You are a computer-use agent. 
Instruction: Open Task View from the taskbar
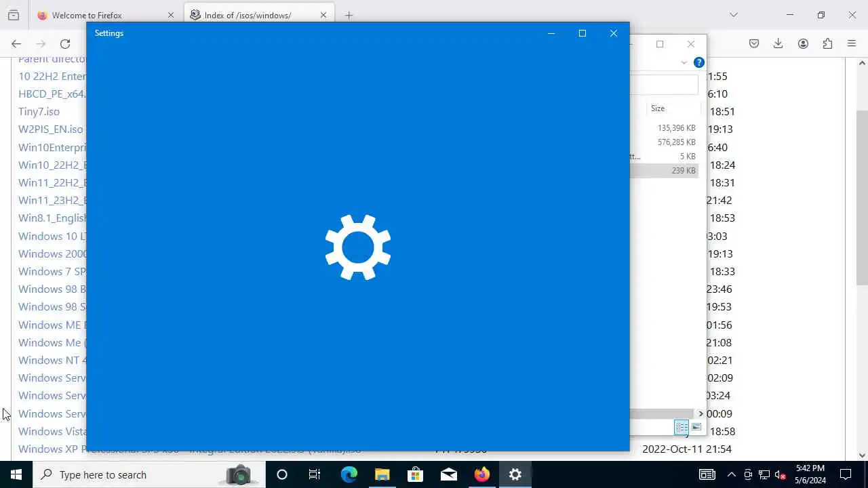pyautogui.click(x=315, y=474)
